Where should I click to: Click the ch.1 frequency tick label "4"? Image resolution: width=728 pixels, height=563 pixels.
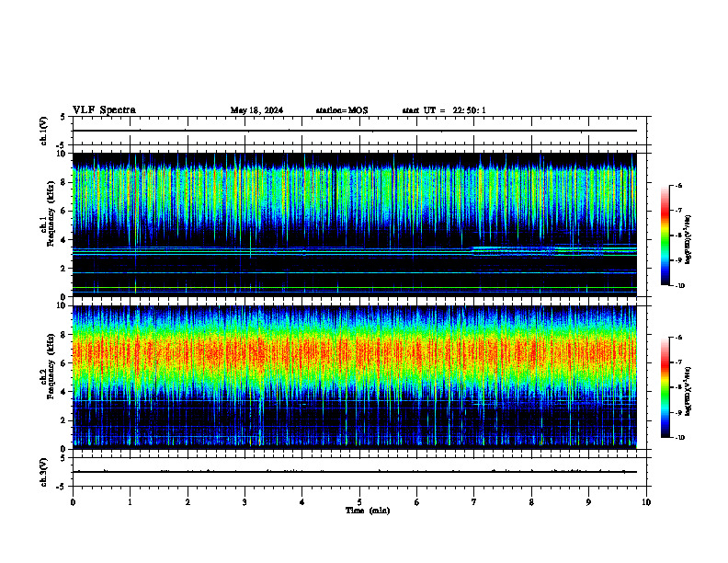click(64, 240)
